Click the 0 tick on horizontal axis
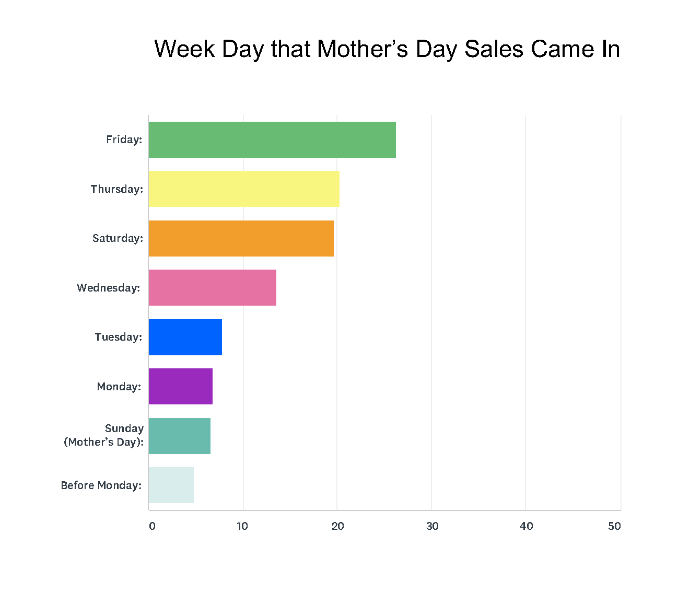The width and height of the screenshot is (678, 616). tap(152, 526)
